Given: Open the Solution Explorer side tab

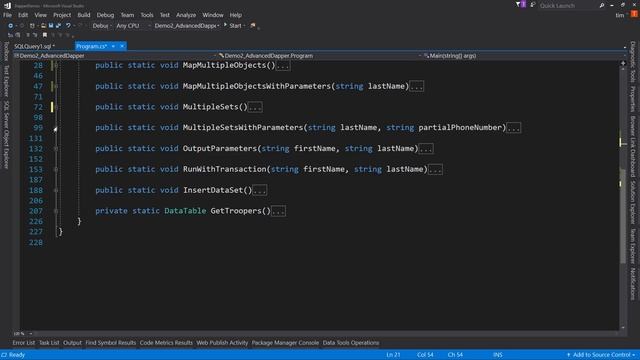Looking at the screenshot, I should (x=633, y=203).
